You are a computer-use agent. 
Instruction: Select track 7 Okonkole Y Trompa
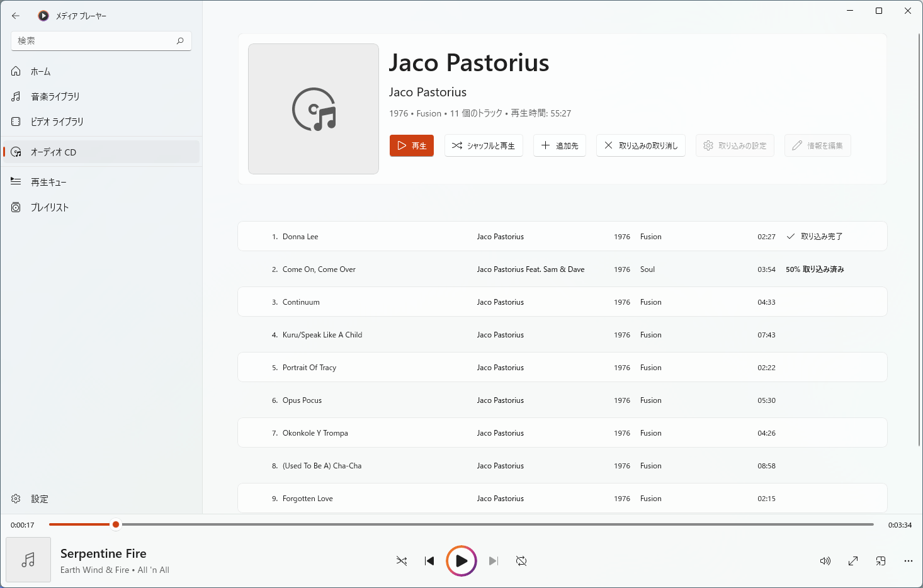click(x=562, y=433)
